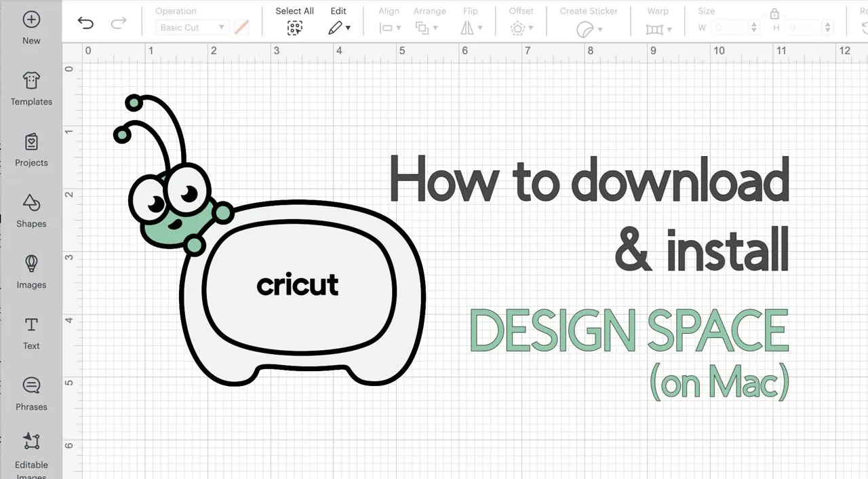Open the Basic Cut operation dropdown
Viewport: 868px width, 479px height.
pyautogui.click(x=190, y=27)
